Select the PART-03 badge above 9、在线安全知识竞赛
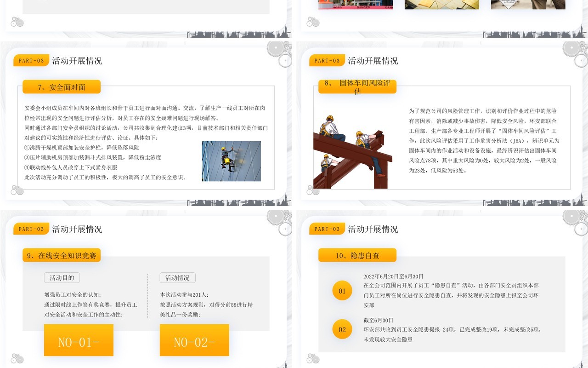The image size is (588, 368). [31, 229]
